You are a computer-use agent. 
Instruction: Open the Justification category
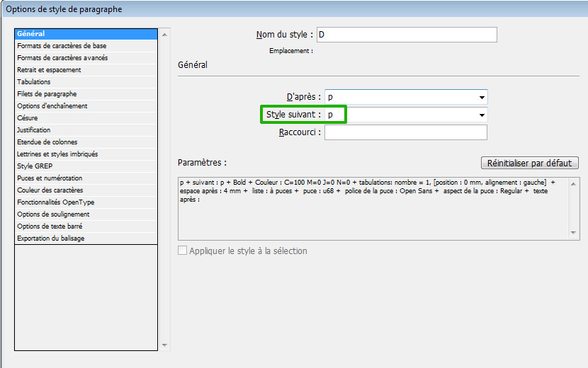[34, 130]
